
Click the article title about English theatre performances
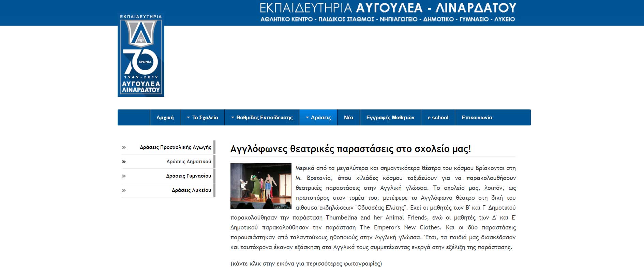tap(350, 149)
